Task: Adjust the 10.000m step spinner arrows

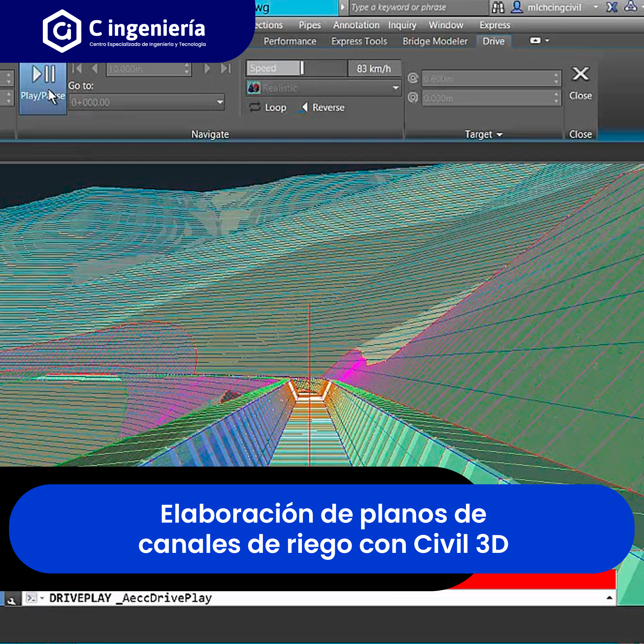Action: click(187, 69)
